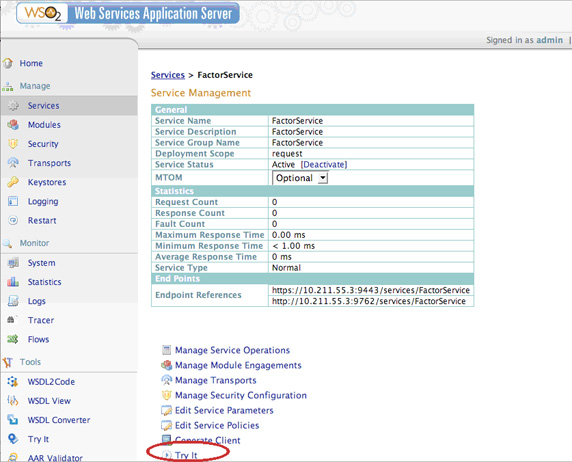
Task: Click the Home icon in sidebar
Action: (8, 63)
